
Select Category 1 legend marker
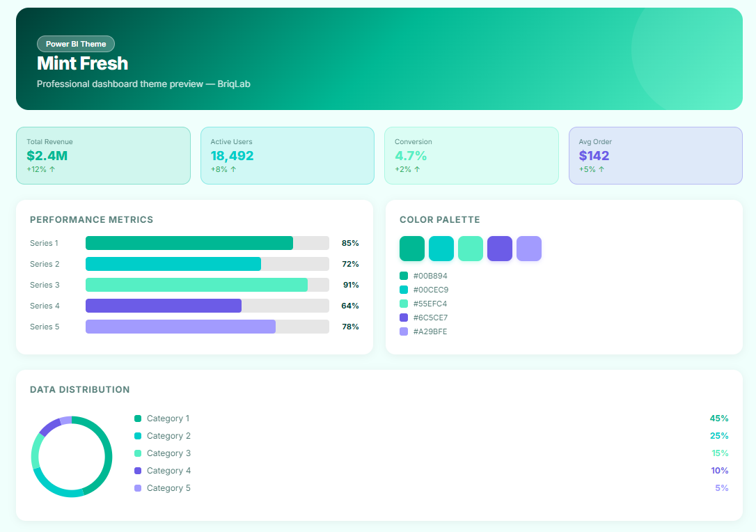click(138, 418)
